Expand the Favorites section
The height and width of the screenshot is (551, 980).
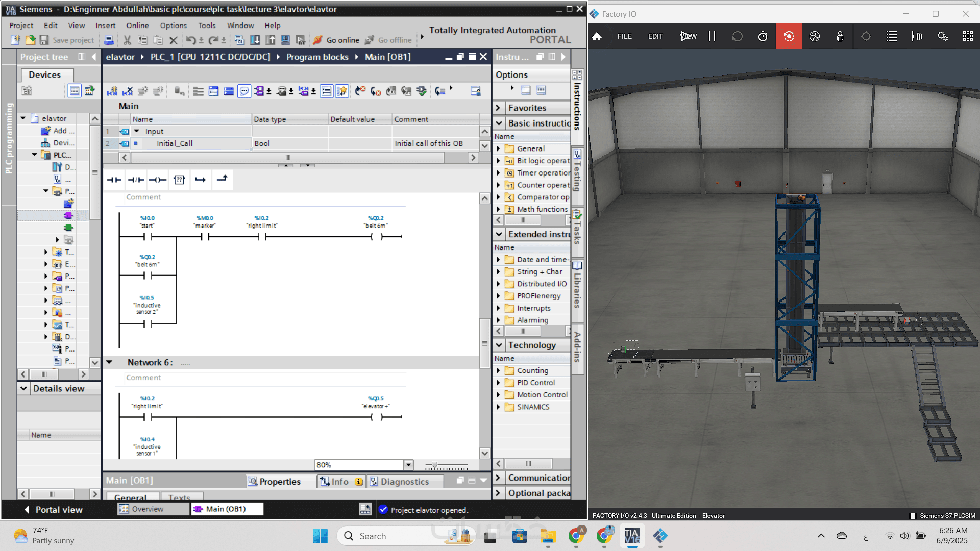498,108
